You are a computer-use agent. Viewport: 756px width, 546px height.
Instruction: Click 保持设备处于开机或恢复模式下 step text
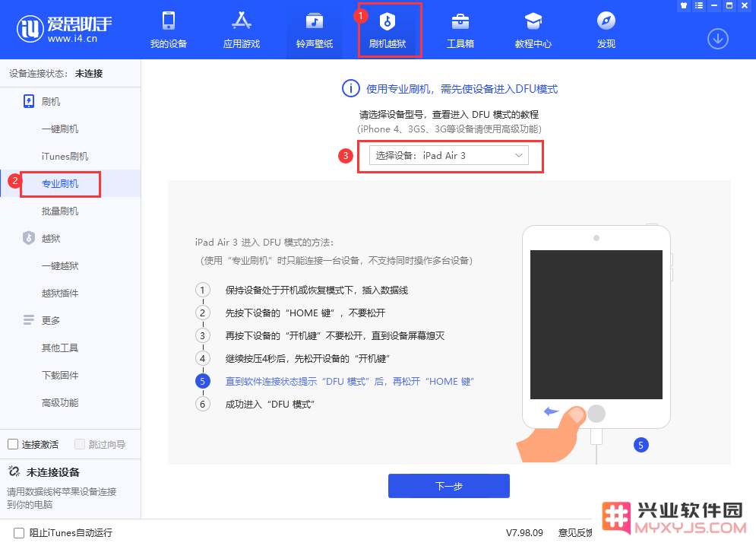(x=317, y=290)
